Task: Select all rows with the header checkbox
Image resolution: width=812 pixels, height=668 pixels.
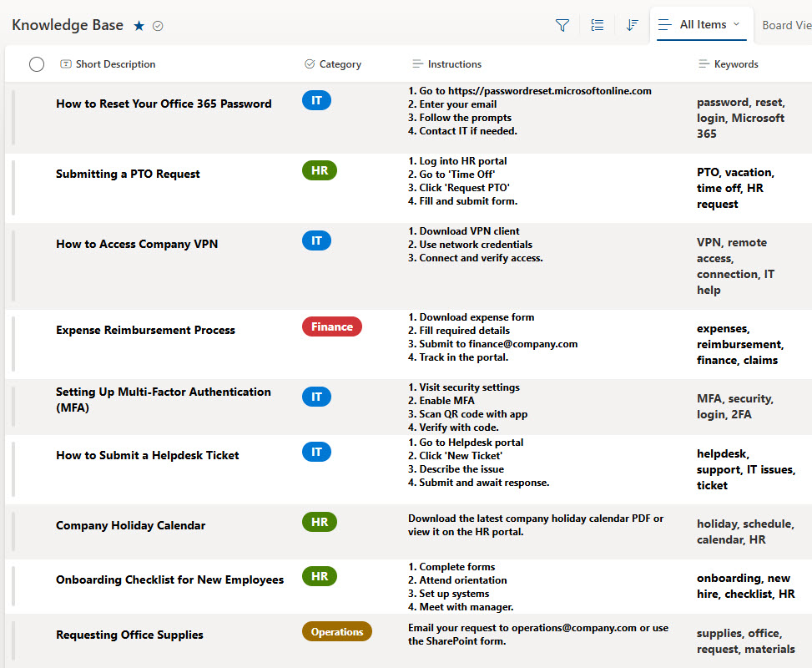Action: (36, 63)
